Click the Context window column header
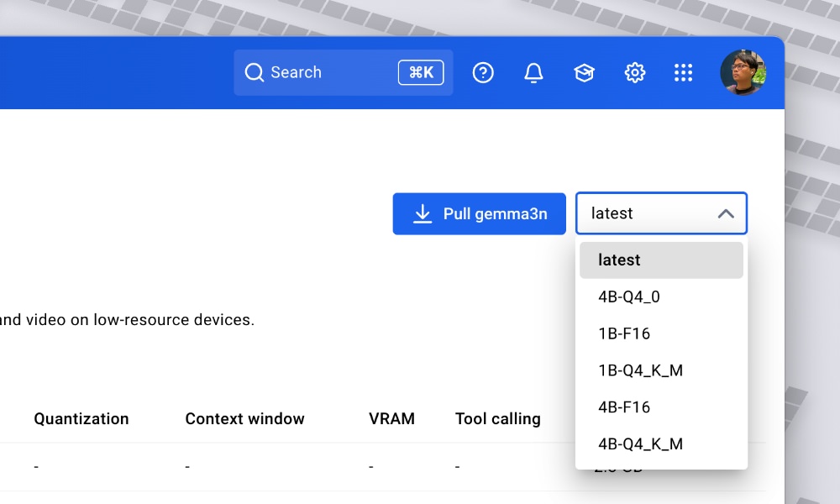The height and width of the screenshot is (504, 840). point(244,418)
